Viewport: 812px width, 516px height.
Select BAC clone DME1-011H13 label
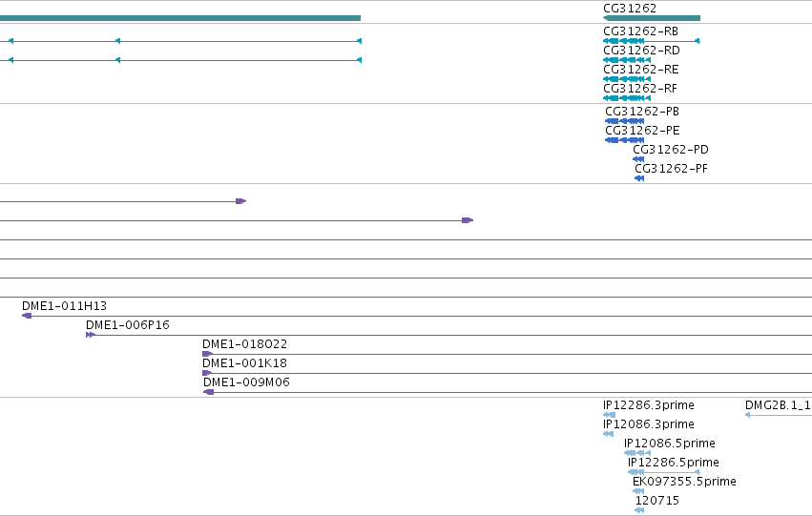pos(64,306)
